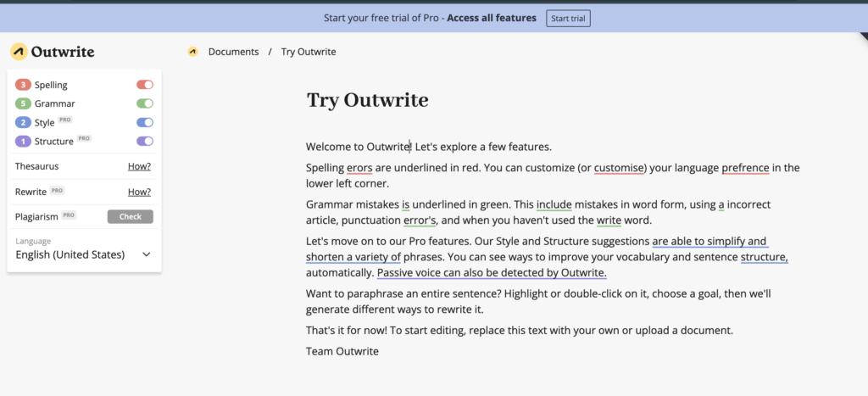Click the green underlined word write
The width and height of the screenshot is (868, 396).
(609, 220)
